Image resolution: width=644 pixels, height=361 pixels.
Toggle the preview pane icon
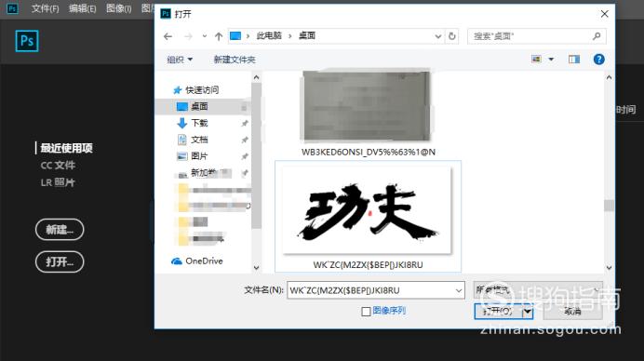click(574, 60)
